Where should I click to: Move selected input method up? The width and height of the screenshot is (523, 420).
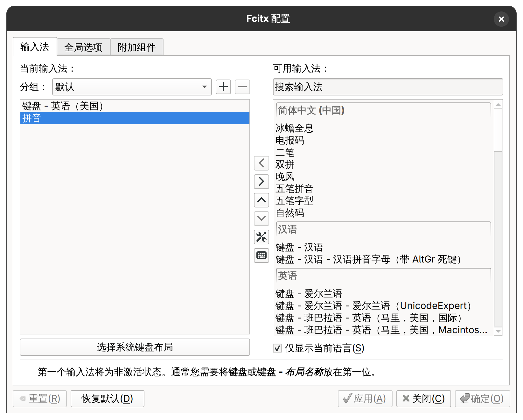(261, 200)
